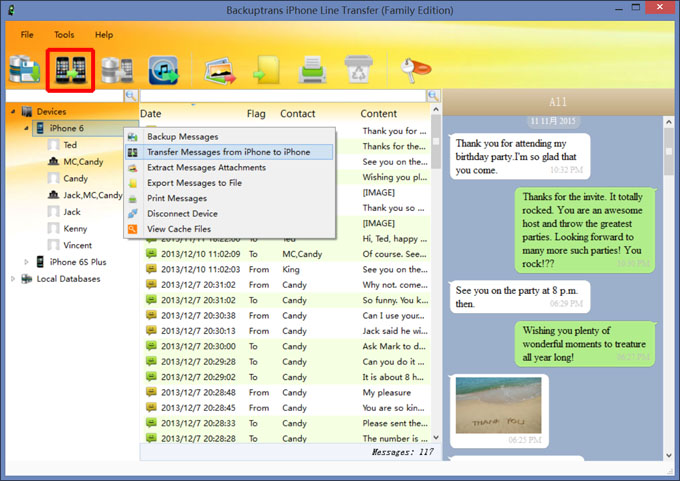Collapse the iPhone 6 tree node
Viewport: 680px width, 481px height.
pyautogui.click(x=26, y=128)
